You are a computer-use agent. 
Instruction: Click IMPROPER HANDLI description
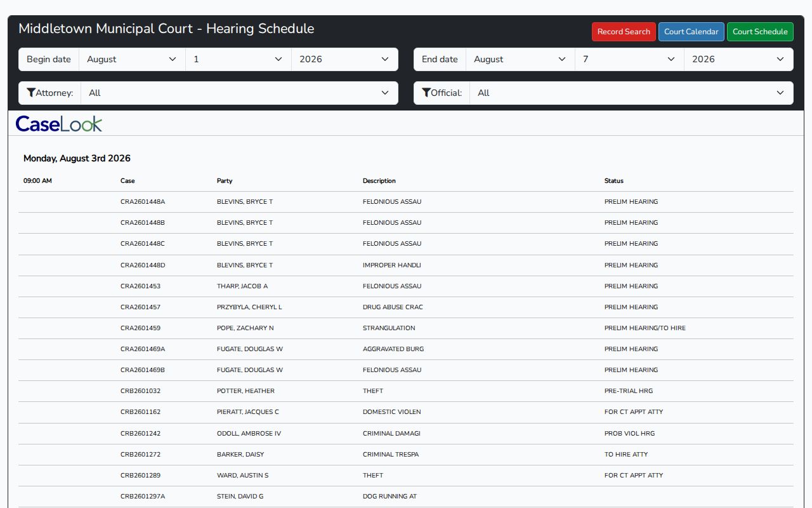(x=391, y=265)
